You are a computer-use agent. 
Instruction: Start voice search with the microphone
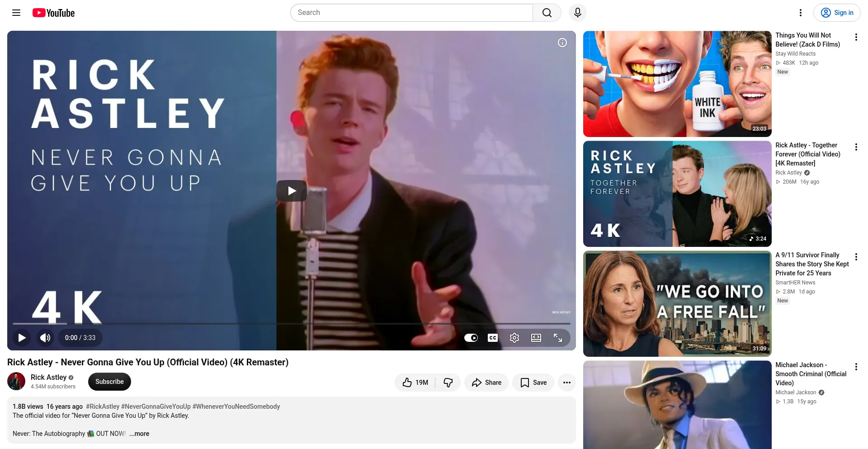click(x=578, y=13)
